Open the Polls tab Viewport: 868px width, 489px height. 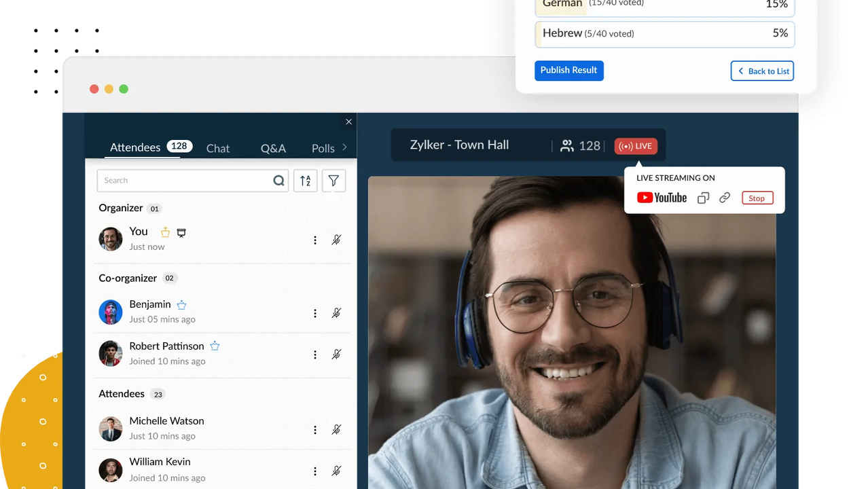(x=323, y=148)
